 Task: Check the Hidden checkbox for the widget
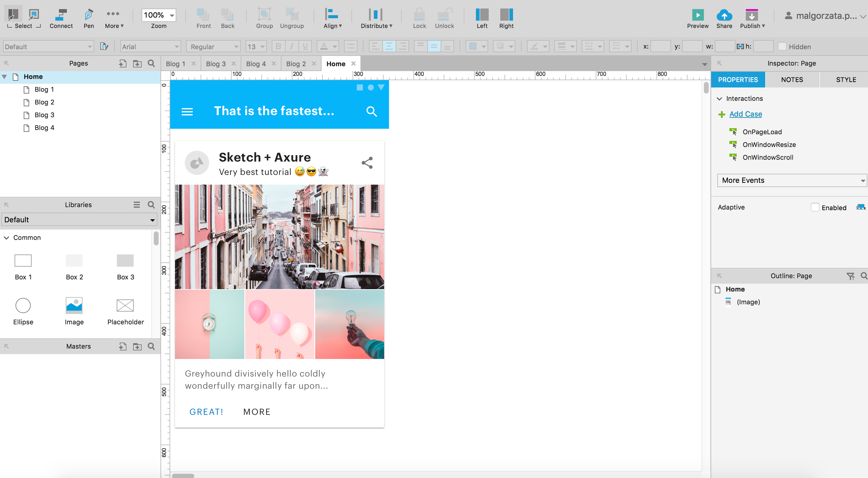pyautogui.click(x=782, y=46)
